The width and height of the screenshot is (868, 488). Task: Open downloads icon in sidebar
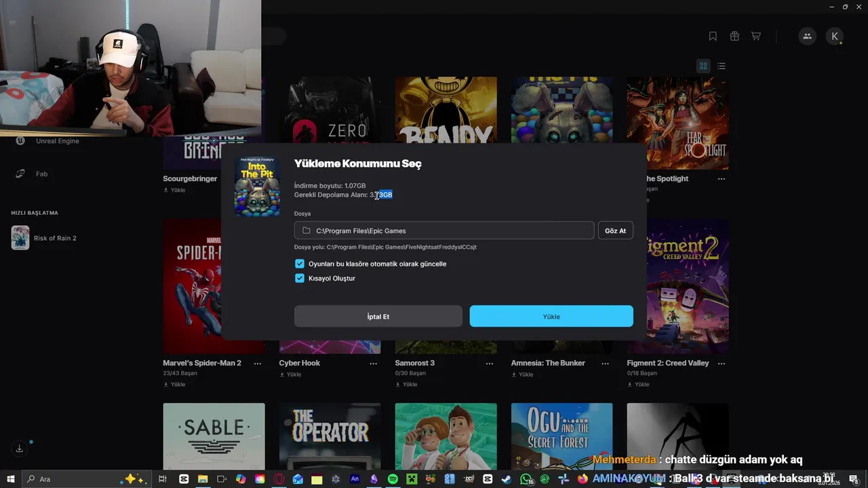(x=20, y=449)
